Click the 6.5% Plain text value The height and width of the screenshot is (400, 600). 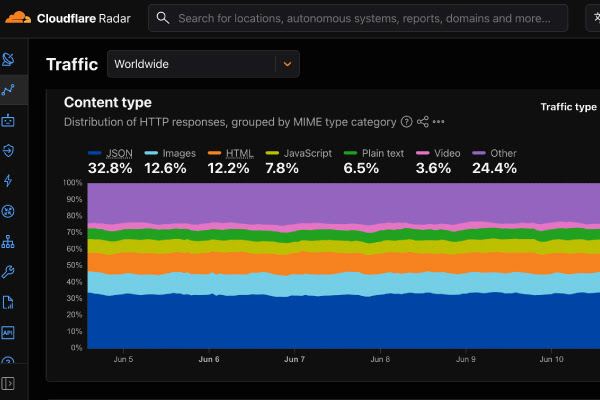tap(361, 168)
